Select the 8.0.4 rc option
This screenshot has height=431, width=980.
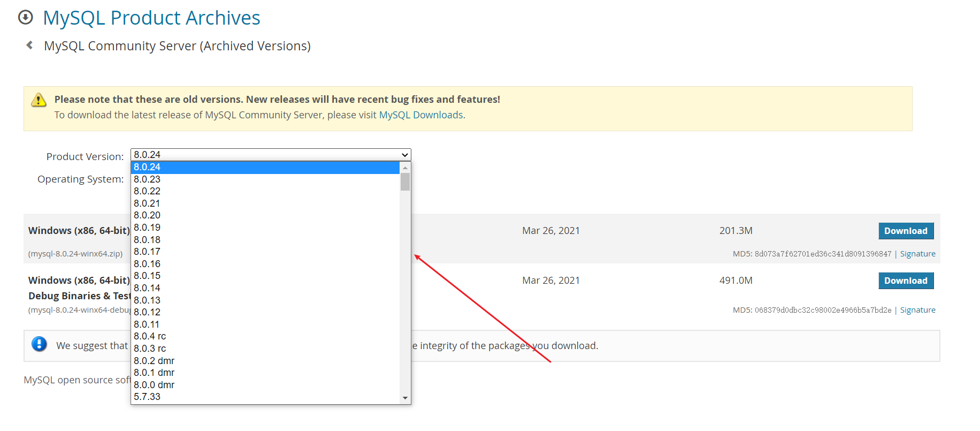point(265,336)
